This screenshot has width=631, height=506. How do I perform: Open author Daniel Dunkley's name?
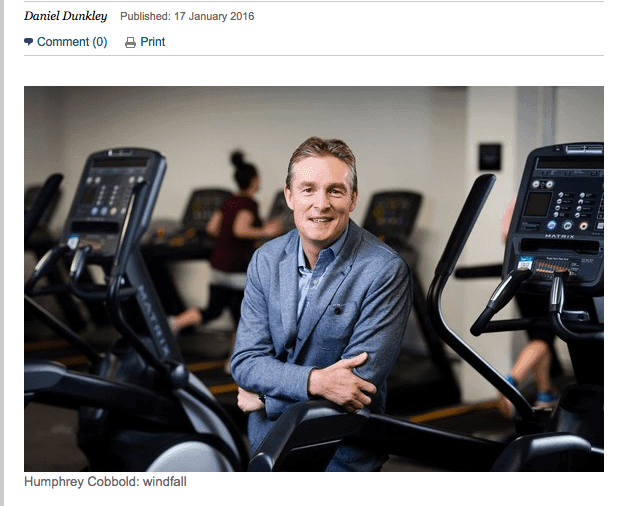point(66,16)
